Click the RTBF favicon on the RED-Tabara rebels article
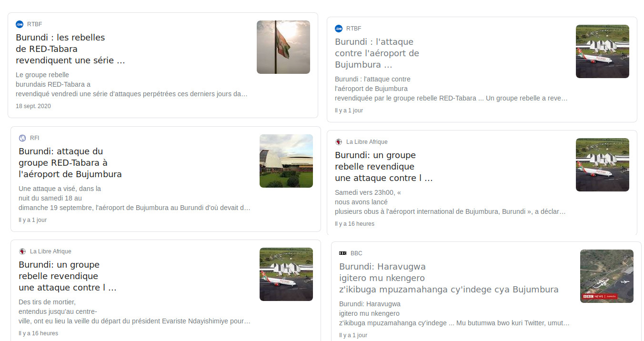Image resolution: width=644 pixels, height=341 pixels. (x=20, y=24)
